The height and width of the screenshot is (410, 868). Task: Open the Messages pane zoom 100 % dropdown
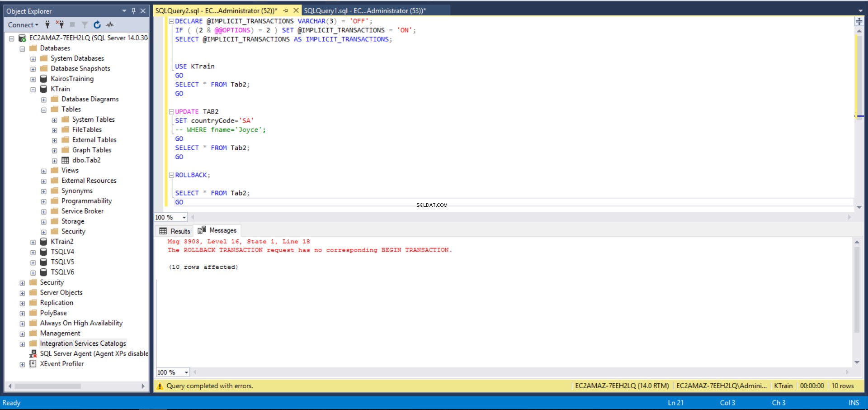186,372
